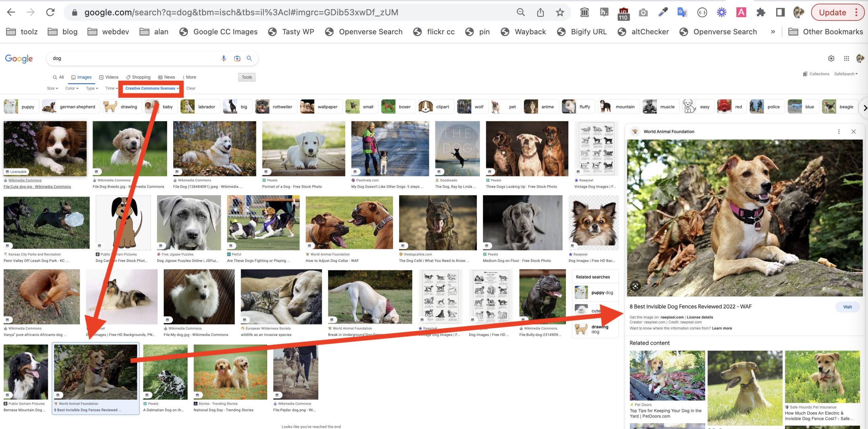Expand the Creative Commons licenses dropdown

pos(152,88)
